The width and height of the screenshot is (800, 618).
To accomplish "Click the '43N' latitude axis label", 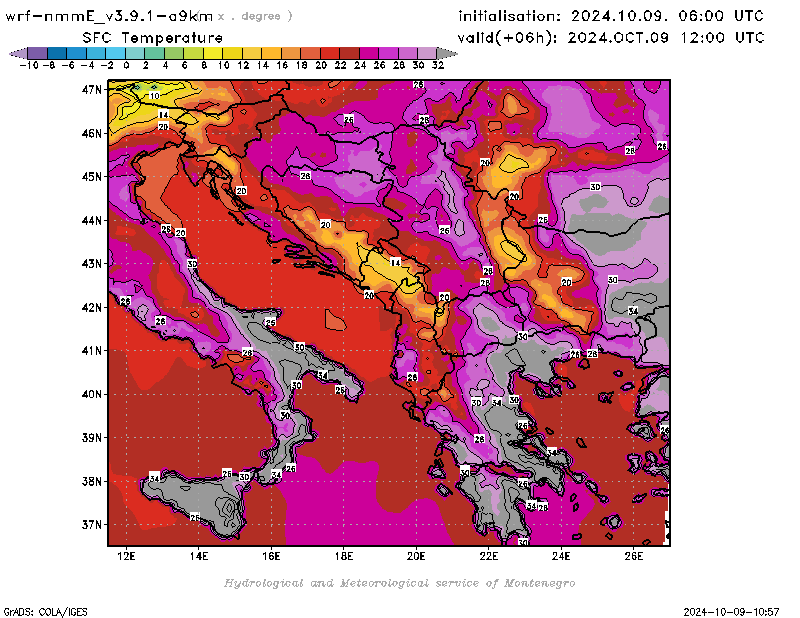I will click(x=92, y=264).
